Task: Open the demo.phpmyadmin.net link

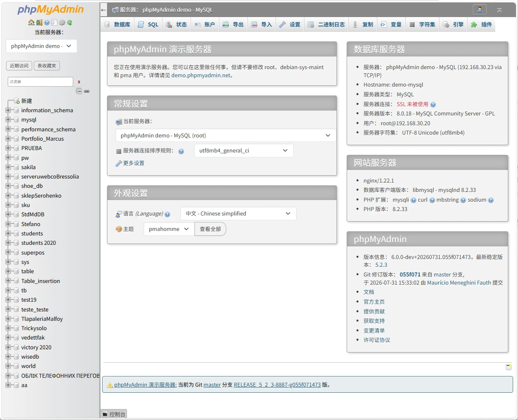Action: click(x=201, y=75)
